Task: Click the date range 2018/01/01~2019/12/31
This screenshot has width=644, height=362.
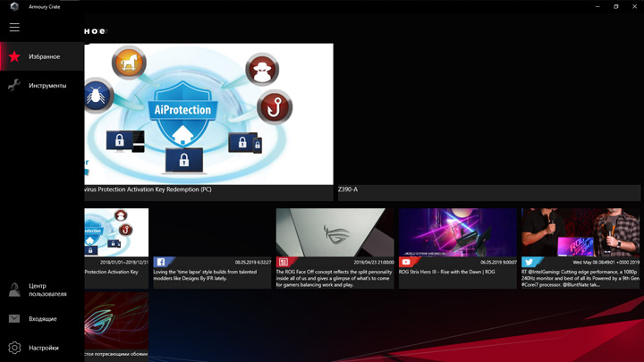Action: pyautogui.click(x=124, y=262)
